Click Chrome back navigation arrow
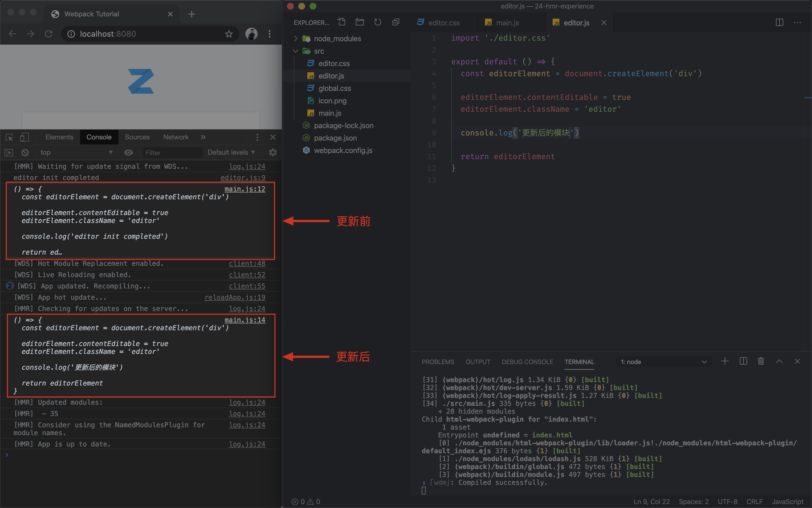This screenshot has width=812, height=508. click(12, 34)
